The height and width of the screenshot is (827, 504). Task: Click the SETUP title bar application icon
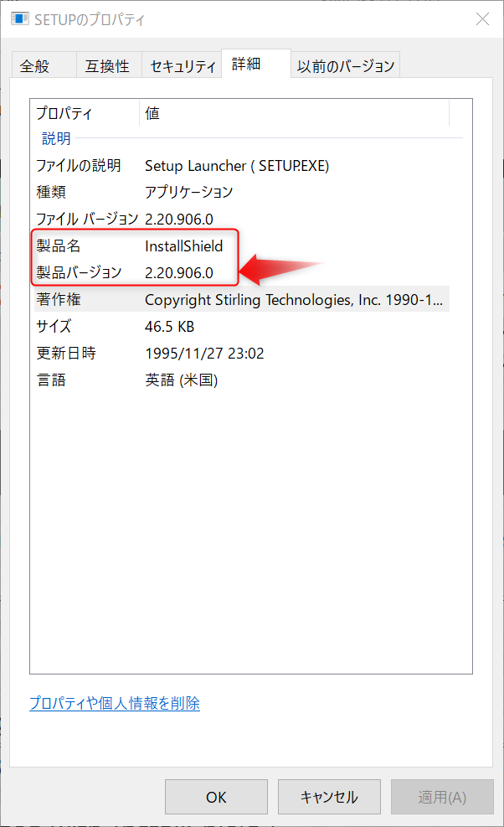(20, 19)
